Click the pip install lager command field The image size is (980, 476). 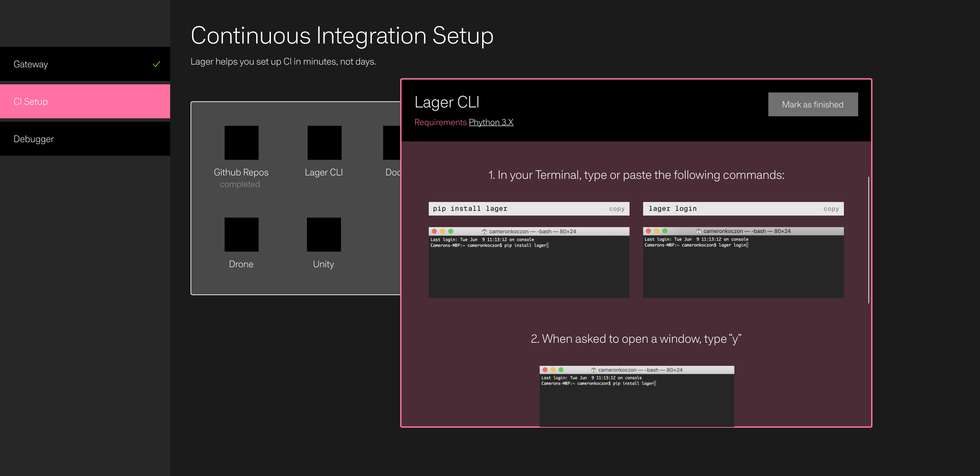pyautogui.click(x=529, y=209)
